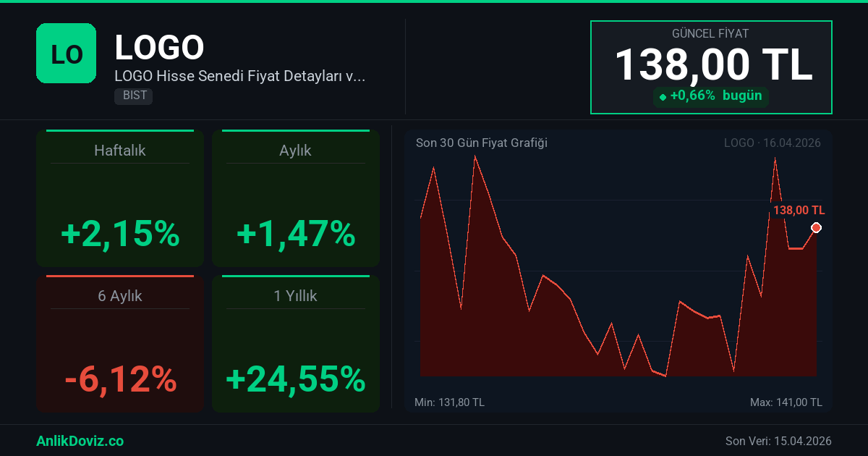Screen dimensions: 868x456
Task: Open the AnlikDoviz.co link in the footer
Action: tap(80, 441)
